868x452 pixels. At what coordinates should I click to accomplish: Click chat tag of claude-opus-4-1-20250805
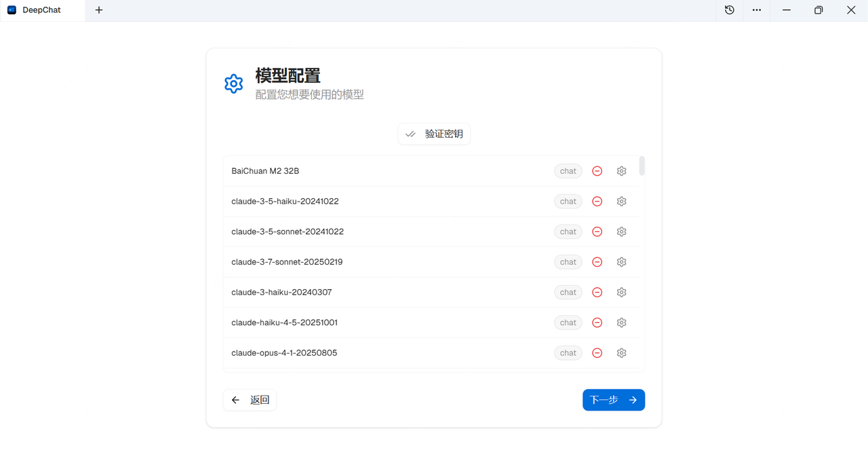568,353
